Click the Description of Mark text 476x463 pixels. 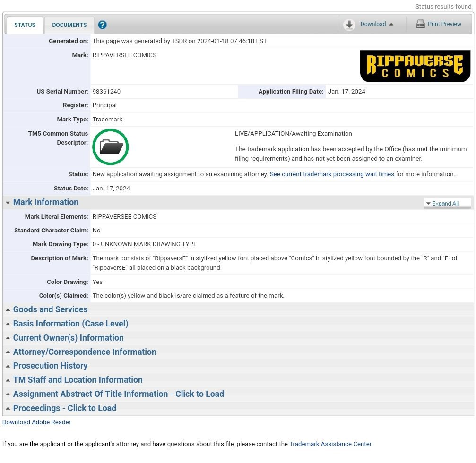click(x=275, y=263)
